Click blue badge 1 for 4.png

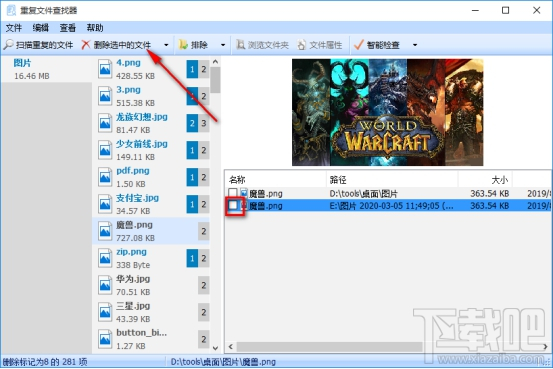(x=192, y=69)
